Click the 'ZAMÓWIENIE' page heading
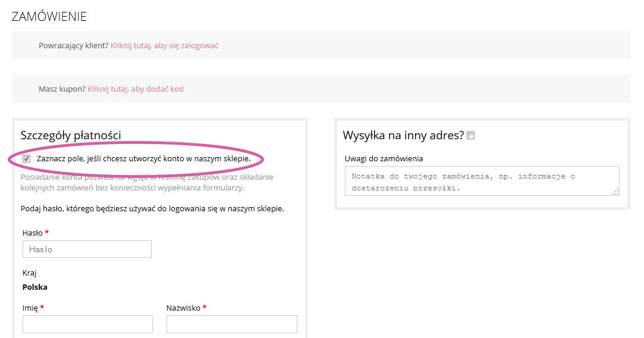644x338 pixels. (x=49, y=17)
